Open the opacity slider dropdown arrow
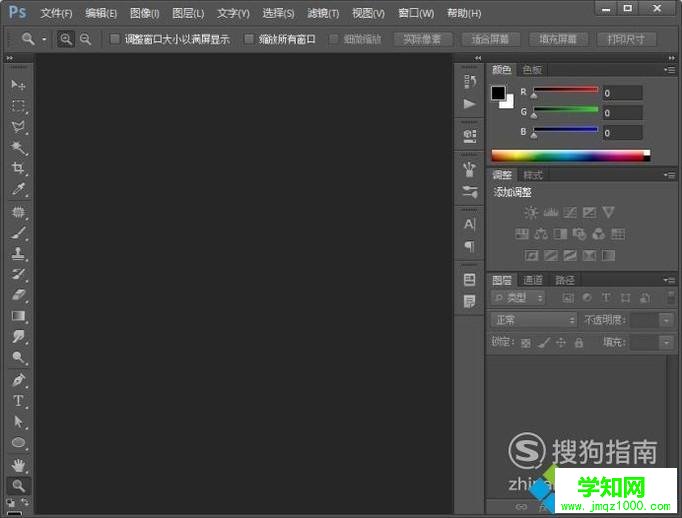Screen dimensions: 682x518 pos(666,321)
